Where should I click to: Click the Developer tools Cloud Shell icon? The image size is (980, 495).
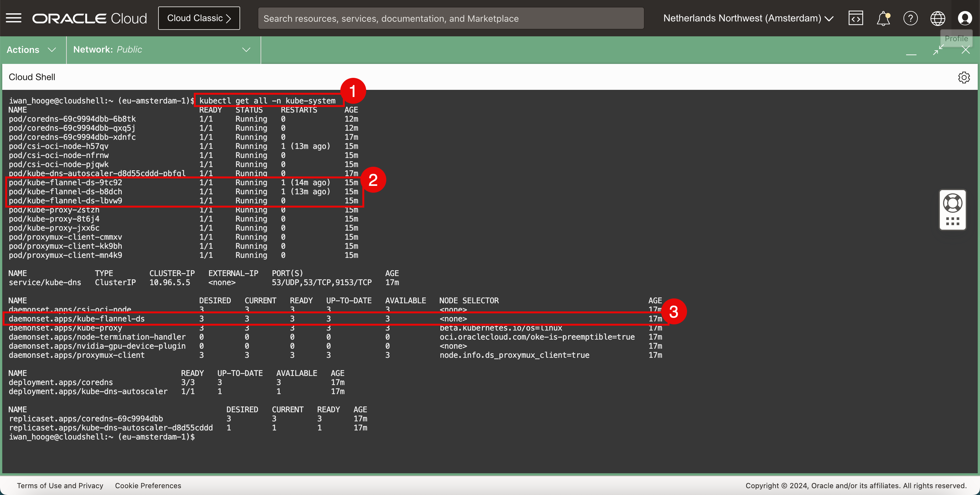coord(856,18)
